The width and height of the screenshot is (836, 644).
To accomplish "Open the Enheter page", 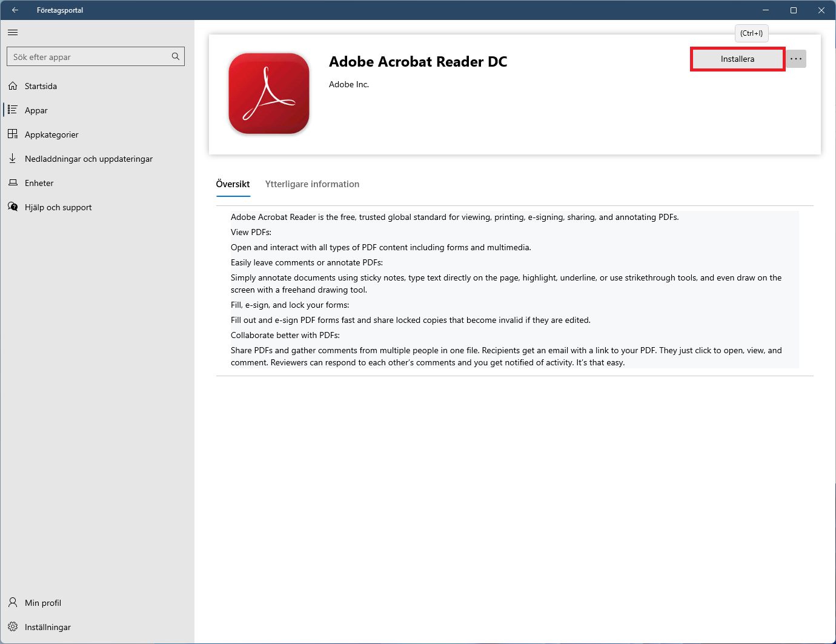I will [98, 183].
